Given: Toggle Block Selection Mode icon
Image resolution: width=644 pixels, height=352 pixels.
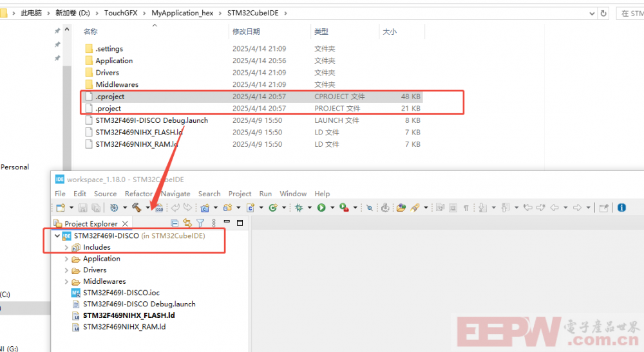Looking at the screenshot, I should (x=453, y=208).
